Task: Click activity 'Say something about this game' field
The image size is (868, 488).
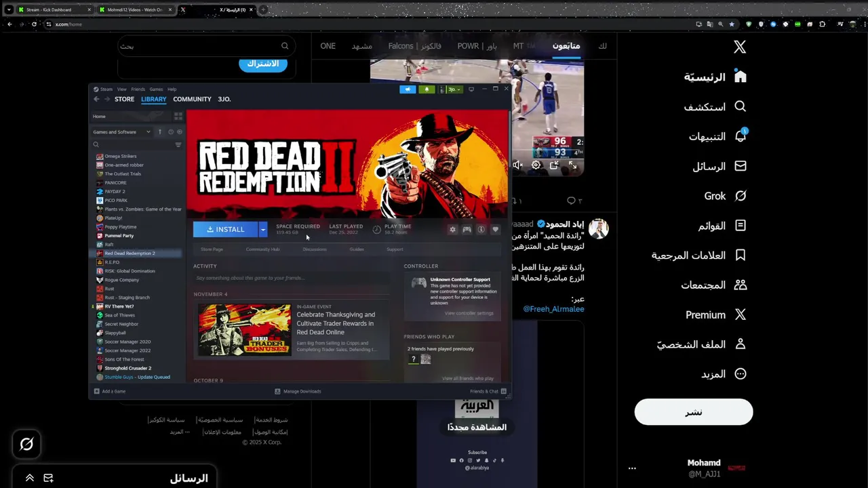Action: click(292, 278)
